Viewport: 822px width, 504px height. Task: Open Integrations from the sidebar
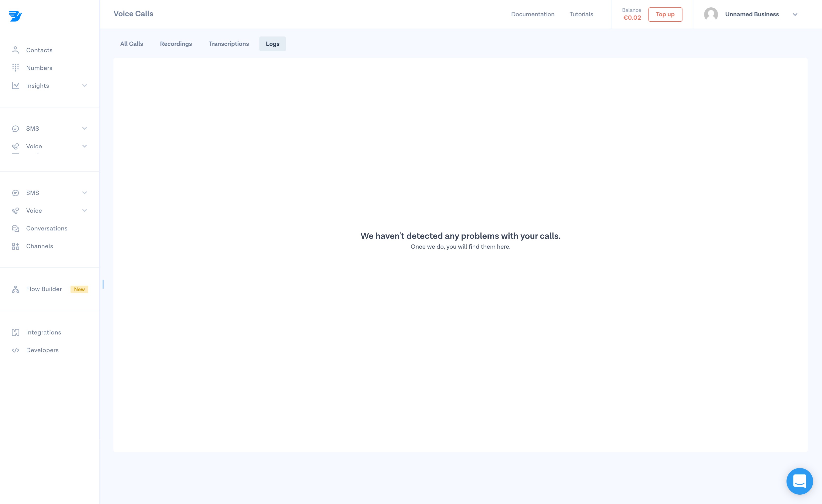(x=44, y=332)
